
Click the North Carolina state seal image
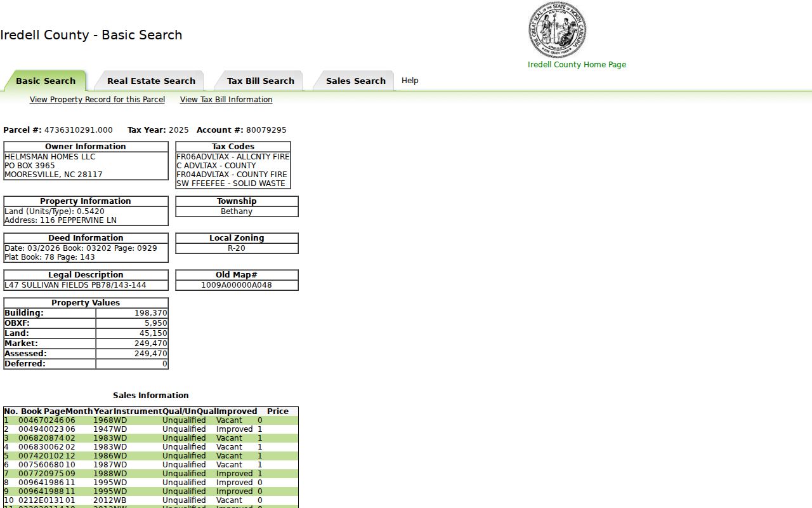point(557,29)
